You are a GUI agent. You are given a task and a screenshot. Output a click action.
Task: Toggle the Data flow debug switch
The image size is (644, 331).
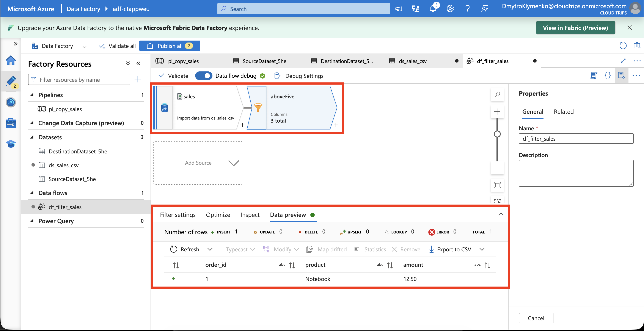204,76
